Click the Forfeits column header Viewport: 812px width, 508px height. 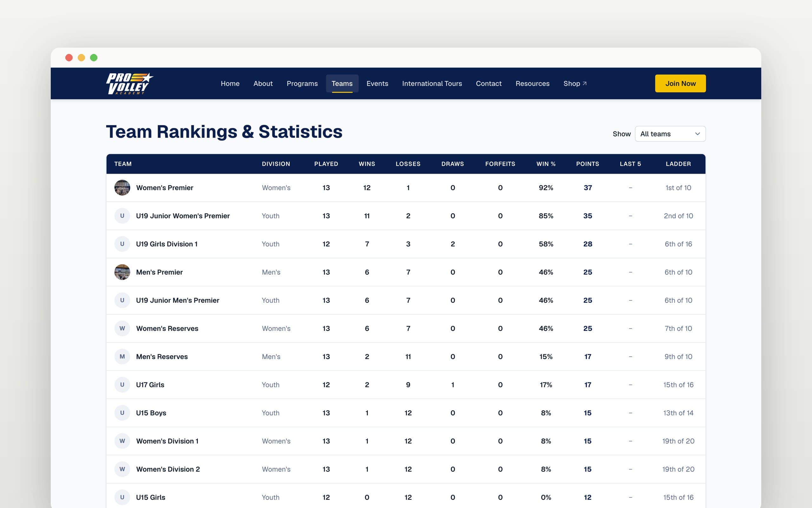500,164
